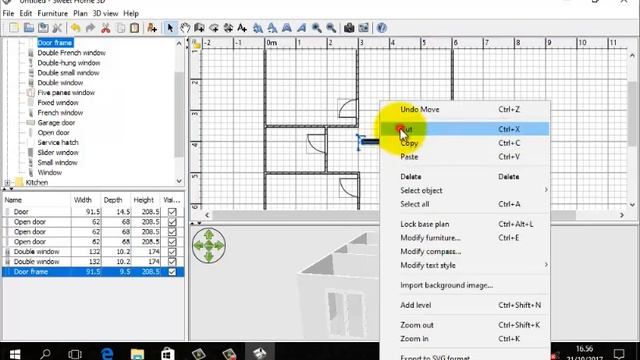Click the Create photo camera icon
The height and width of the screenshot is (360, 640).
click(x=349, y=28)
